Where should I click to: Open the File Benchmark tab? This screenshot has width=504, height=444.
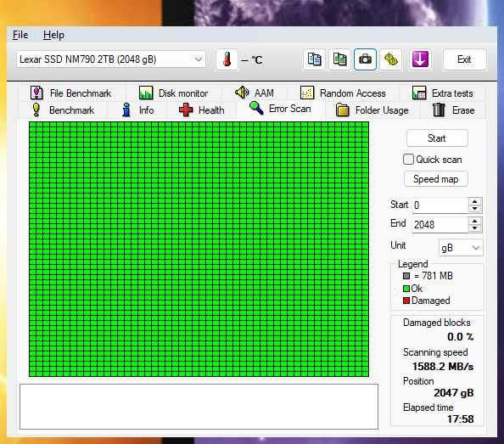coord(70,93)
